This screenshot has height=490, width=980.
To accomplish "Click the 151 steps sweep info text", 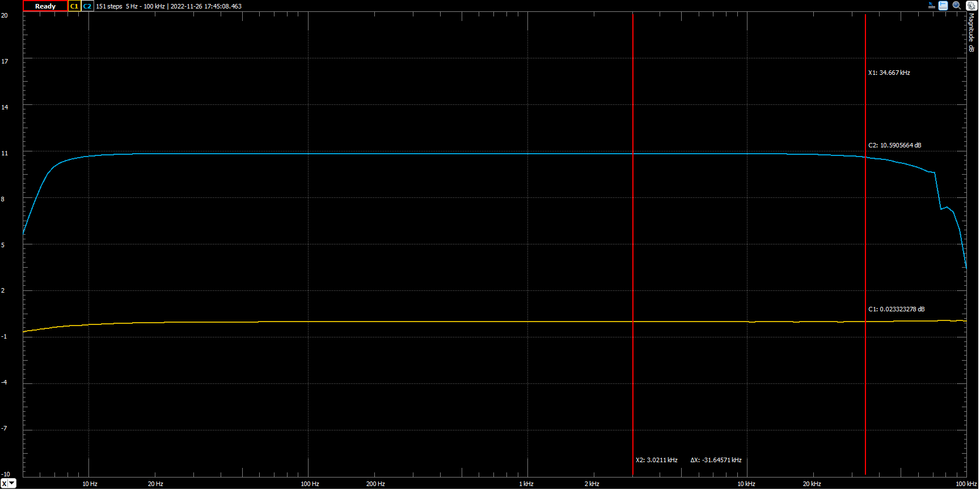I will (x=109, y=6).
